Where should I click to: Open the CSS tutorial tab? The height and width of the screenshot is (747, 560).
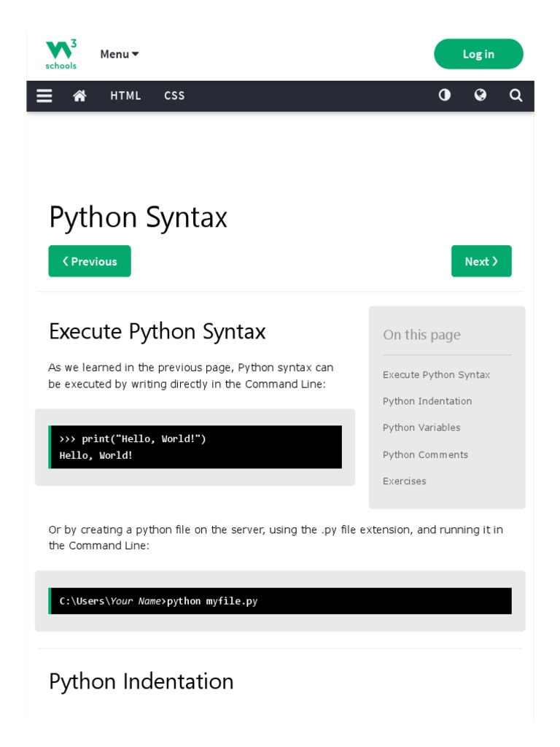click(174, 96)
